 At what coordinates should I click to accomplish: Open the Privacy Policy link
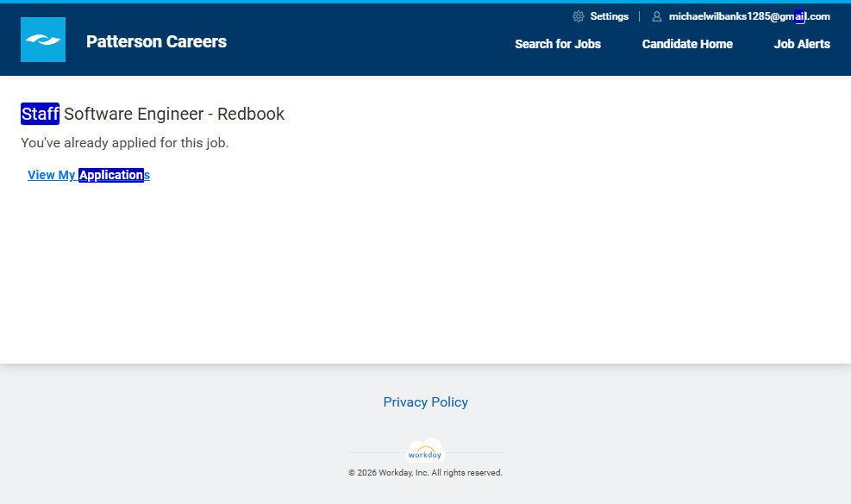pos(425,402)
